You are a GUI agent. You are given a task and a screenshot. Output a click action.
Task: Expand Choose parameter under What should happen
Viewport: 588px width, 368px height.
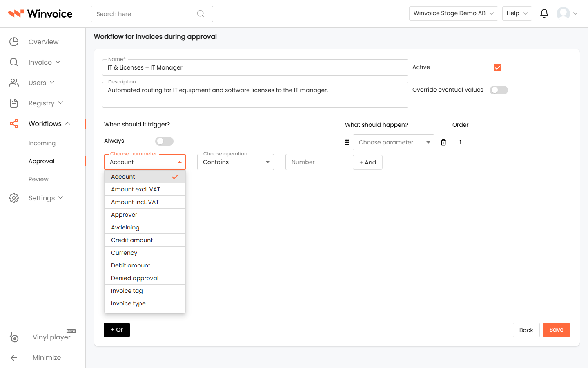(x=394, y=142)
